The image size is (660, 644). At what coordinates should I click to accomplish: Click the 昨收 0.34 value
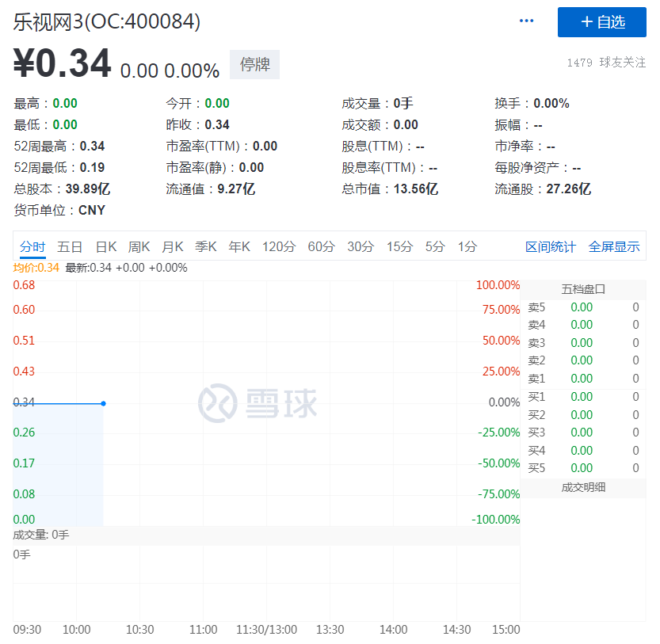pos(217,124)
